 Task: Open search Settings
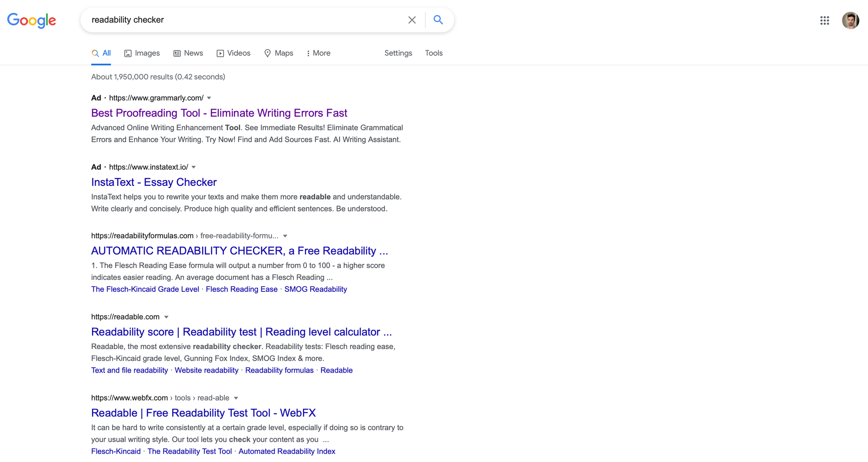pos(398,53)
